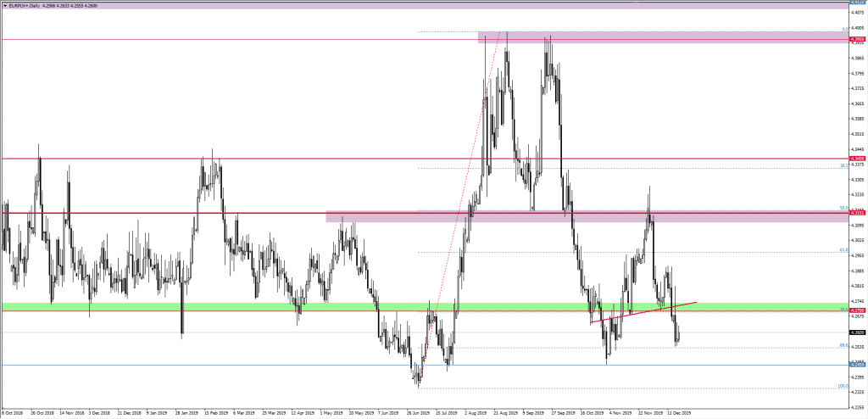Click the 16 Oct 2019 date label

(591, 413)
